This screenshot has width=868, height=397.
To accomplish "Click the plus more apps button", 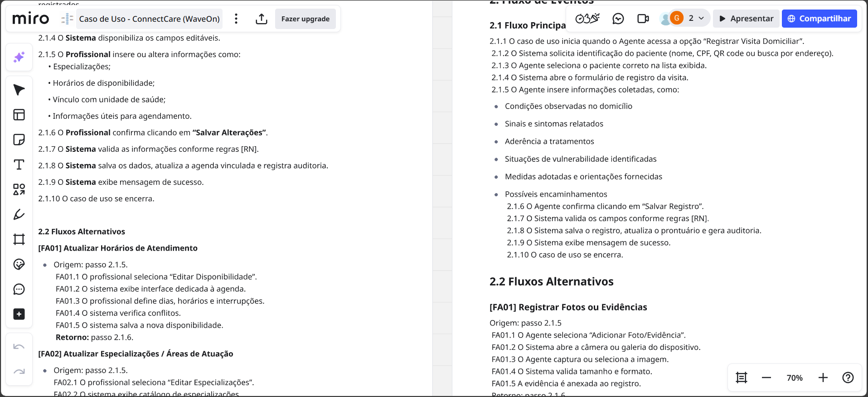I will pyautogui.click(x=19, y=314).
